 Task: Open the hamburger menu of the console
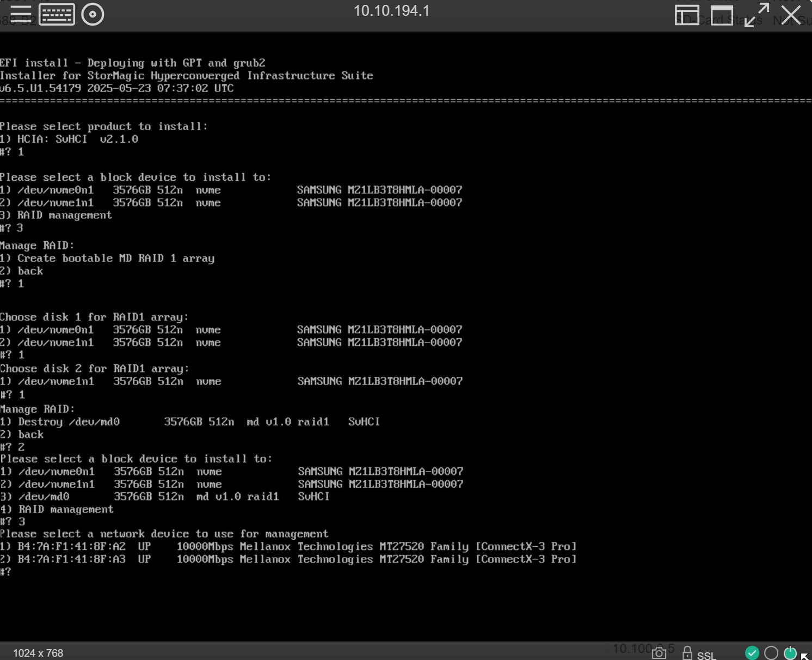(x=21, y=14)
